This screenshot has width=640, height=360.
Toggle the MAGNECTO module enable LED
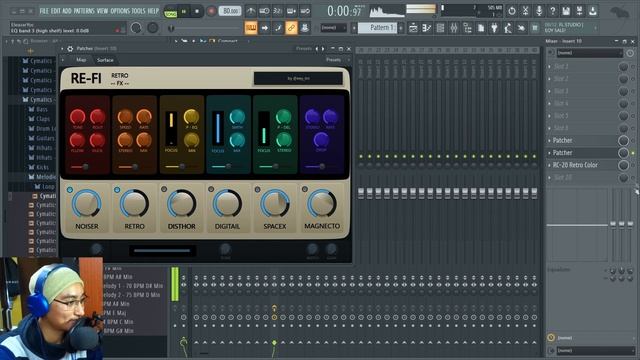(305, 189)
